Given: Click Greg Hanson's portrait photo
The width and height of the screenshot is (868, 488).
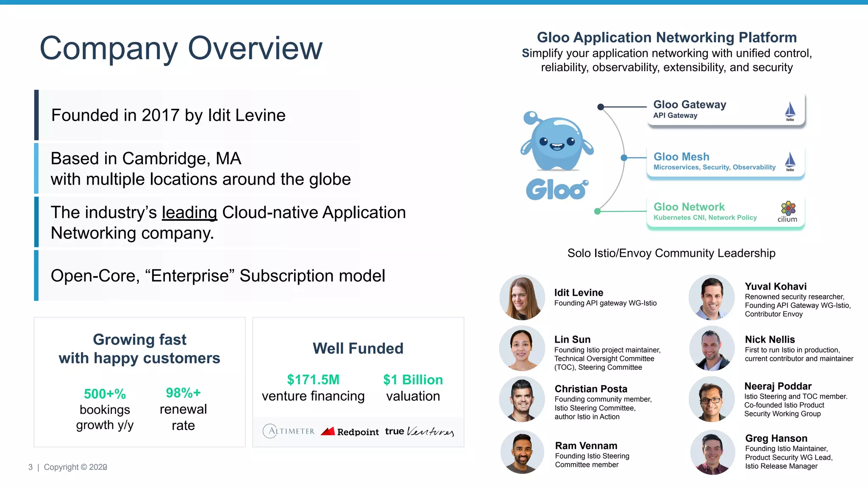Looking at the screenshot, I should pyautogui.click(x=713, y=452).
